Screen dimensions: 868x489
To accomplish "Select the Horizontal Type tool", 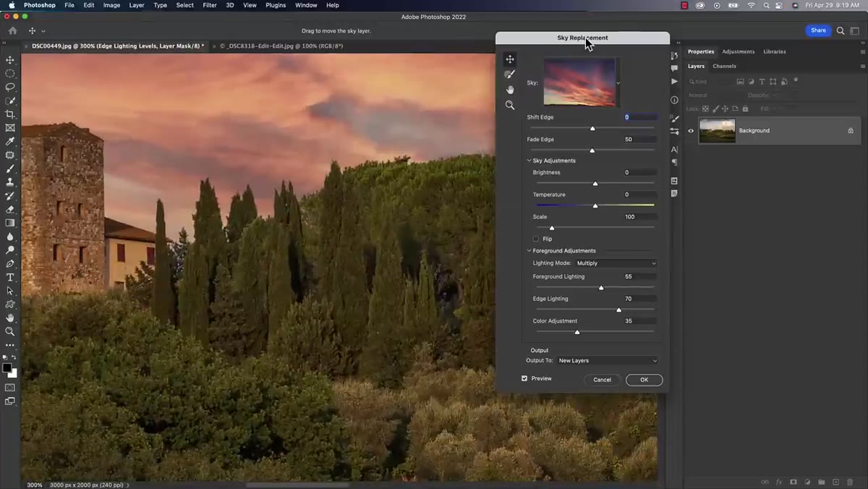I will pyautogui.click(x=10, y=277).
